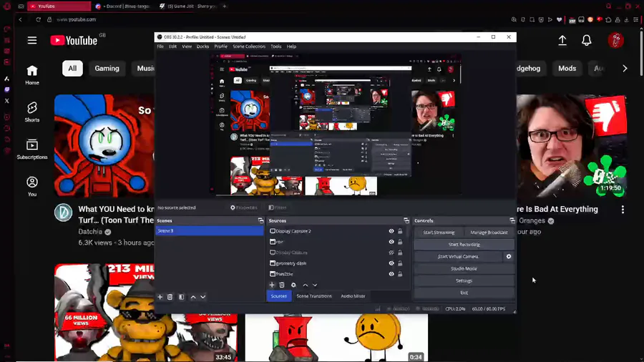Move source up in Sources panel

[x=305, y=285]
